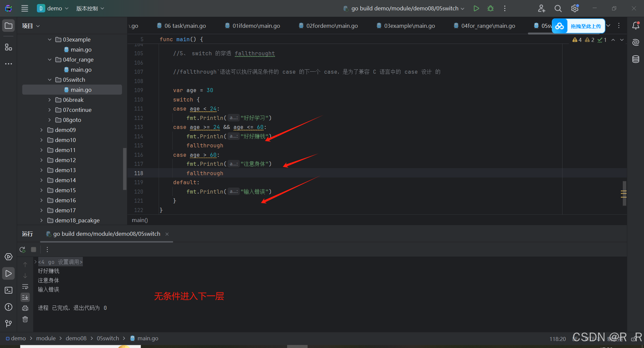Open the Problems tool window
The width and height of the screenshot is (644, 348).
pos(8,307)
